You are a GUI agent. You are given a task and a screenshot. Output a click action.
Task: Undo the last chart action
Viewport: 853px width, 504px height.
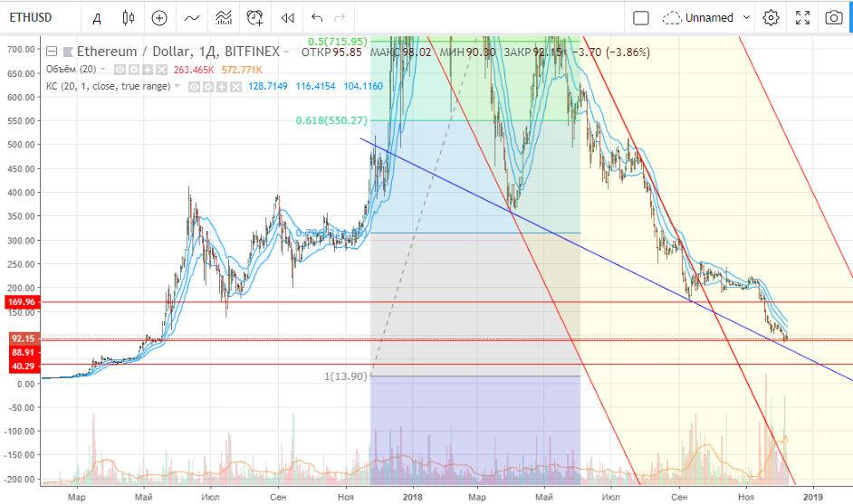(316, 17)
